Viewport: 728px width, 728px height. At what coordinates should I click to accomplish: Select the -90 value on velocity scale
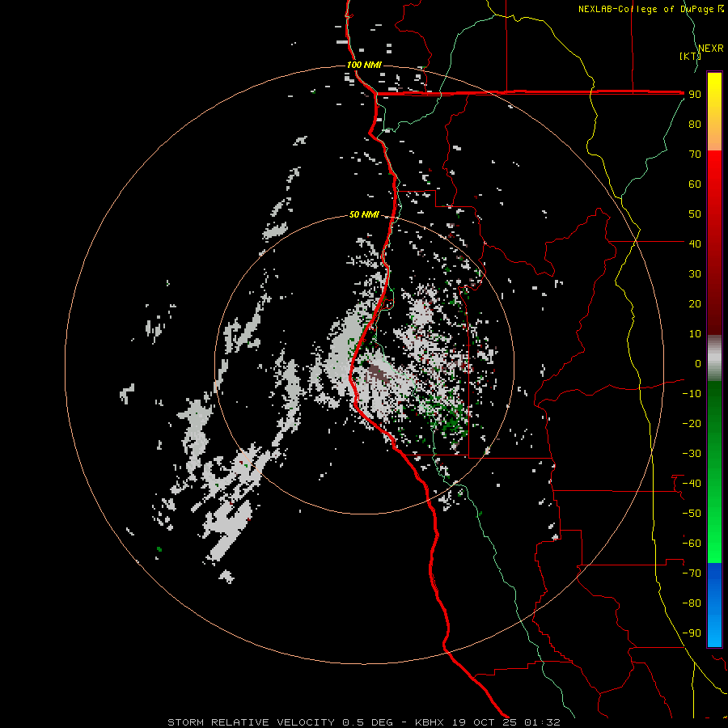tap(692, 633)
